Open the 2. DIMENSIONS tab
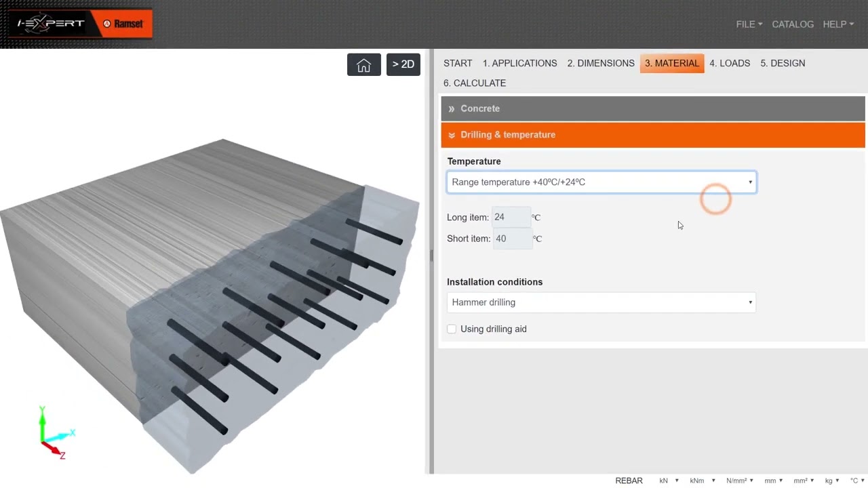The image size is (868, 488). point(601,63)
